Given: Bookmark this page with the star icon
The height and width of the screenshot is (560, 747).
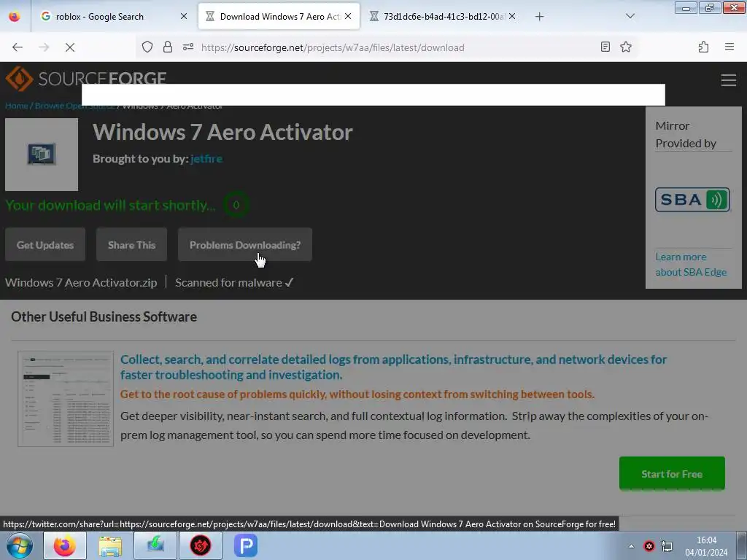Looking at the screenshot, I should click(x=625, y=47).
